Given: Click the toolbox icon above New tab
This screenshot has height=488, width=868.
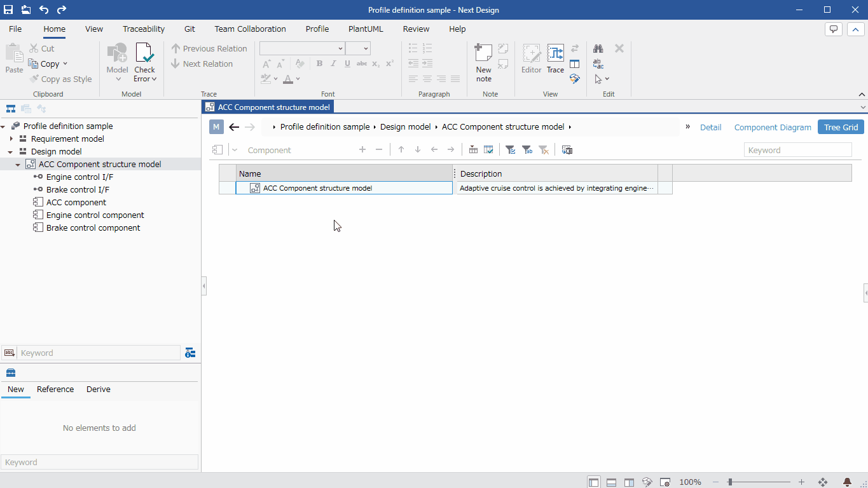Looking at the screenshot, I should tap(11, 373).
